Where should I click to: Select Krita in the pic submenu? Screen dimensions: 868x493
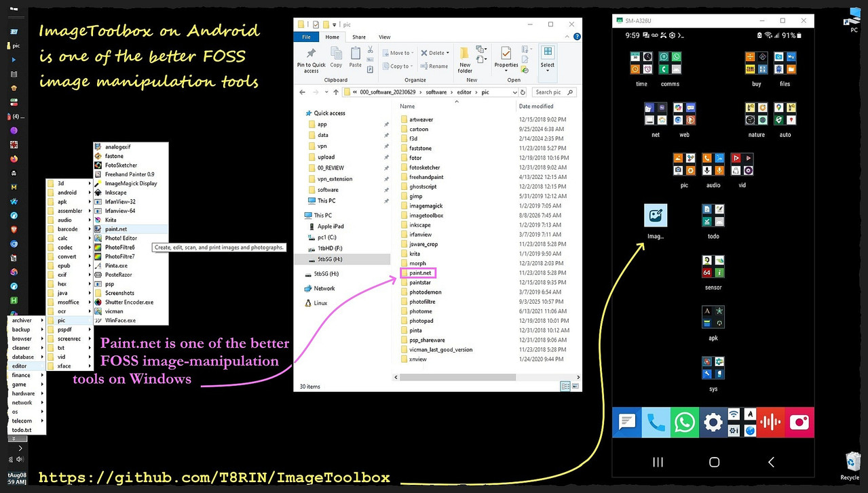(131, 220)
